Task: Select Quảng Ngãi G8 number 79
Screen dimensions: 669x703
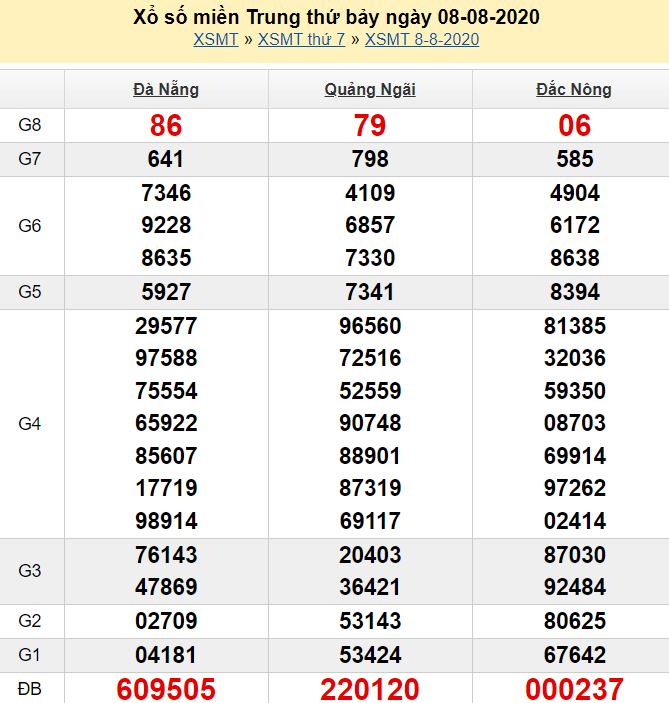Action: tap(370, 125)
